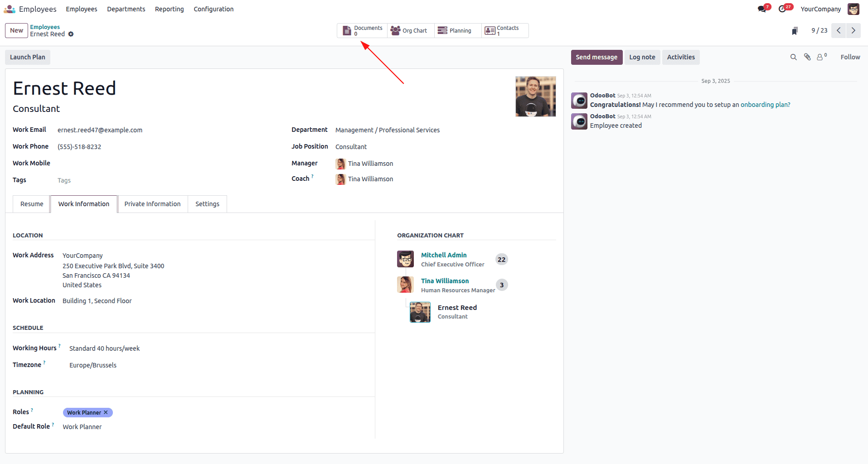This screenshot has height=464, width=868.
Task: Create a record with the New button
Action: click(x=16, y=30)
